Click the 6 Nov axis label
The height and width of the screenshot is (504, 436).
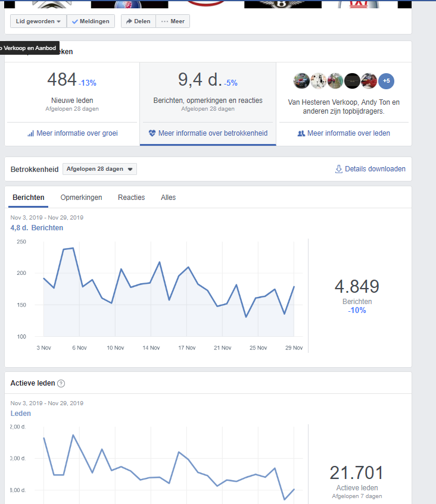click(x=79, y=348)
